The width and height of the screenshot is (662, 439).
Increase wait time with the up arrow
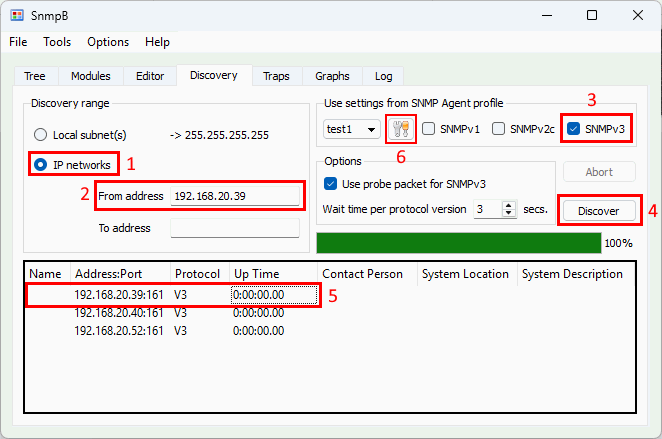[x=509, y=205]
